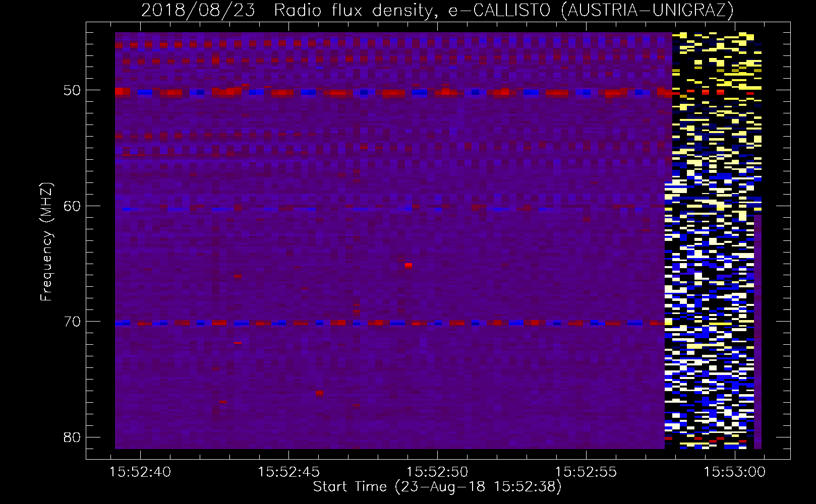
Task: Click the 70 frequency tick label
Action: 72,322
